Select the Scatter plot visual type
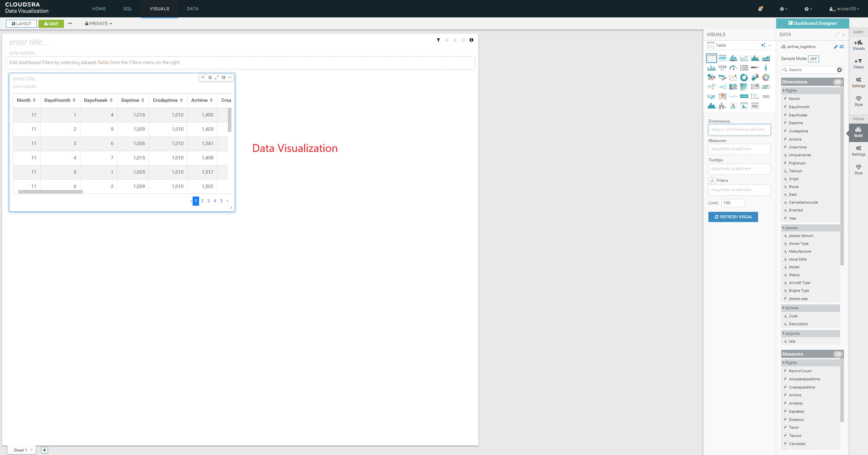 click(733, 77)
